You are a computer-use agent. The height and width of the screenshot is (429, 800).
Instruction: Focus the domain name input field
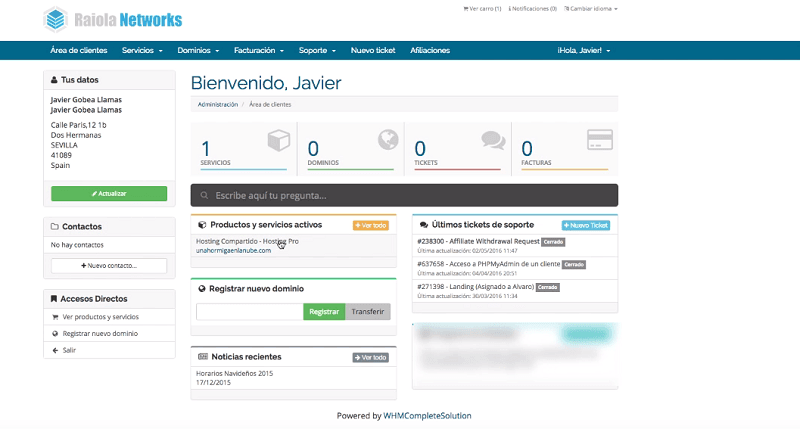tap(250, 312)
